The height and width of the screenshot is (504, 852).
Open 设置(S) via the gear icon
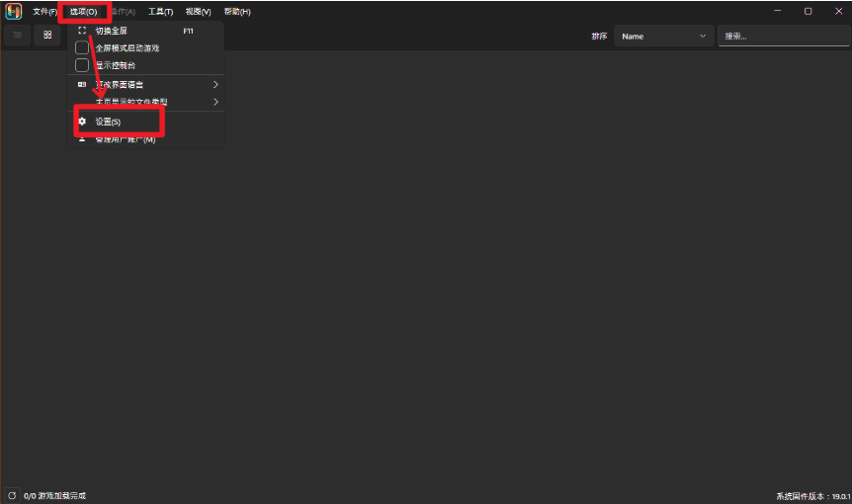click(x=82, y=122)
